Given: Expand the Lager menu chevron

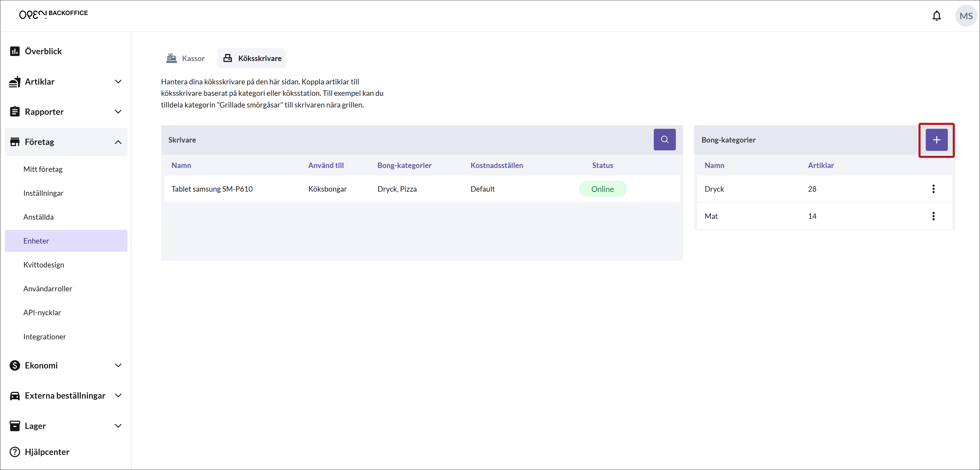Looking at the screenshot, I should click(118, 426).
